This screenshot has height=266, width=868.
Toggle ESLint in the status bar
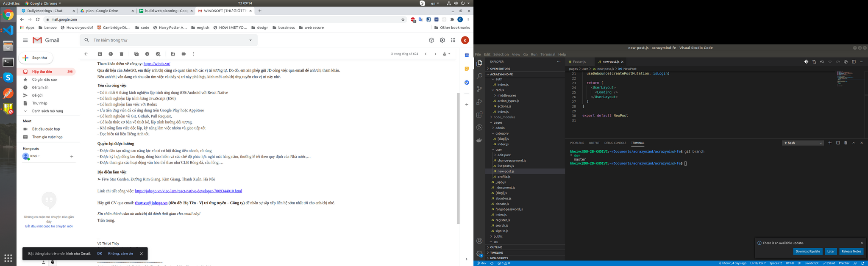click(829, 263)
